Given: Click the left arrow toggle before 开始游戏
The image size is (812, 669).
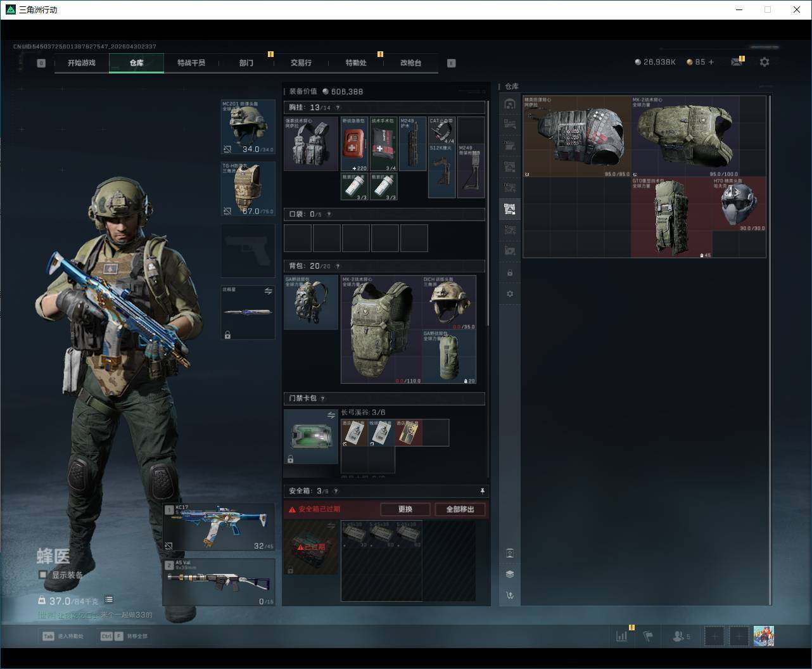Looking at the screenshot, I should pos(41,63).
